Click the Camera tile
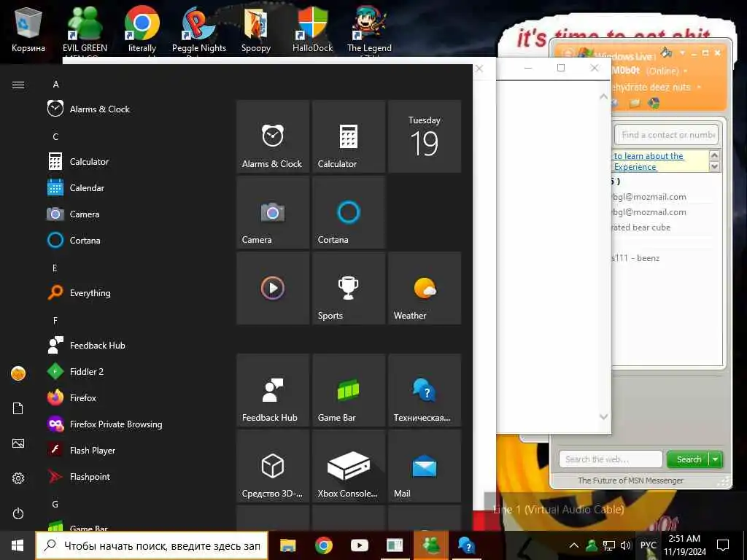Screen dimensions: 747x560 click(x=273, y=212)
